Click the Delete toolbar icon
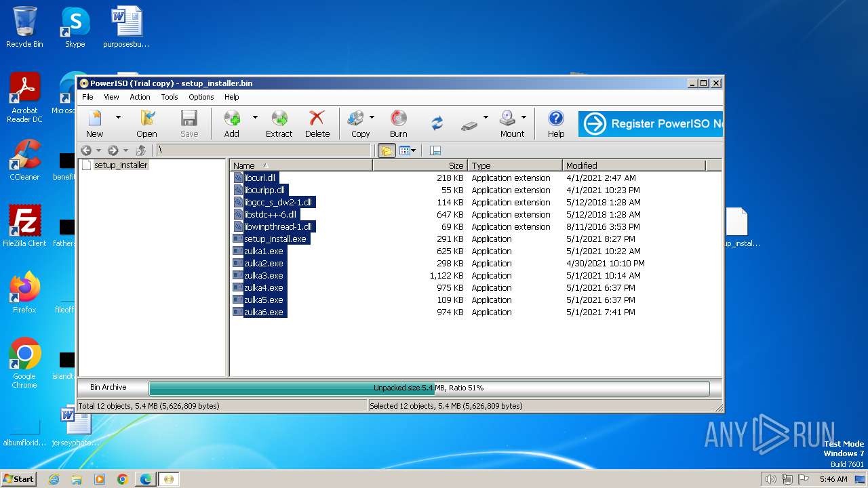868x488 pixels. click(x=317, y=123)
